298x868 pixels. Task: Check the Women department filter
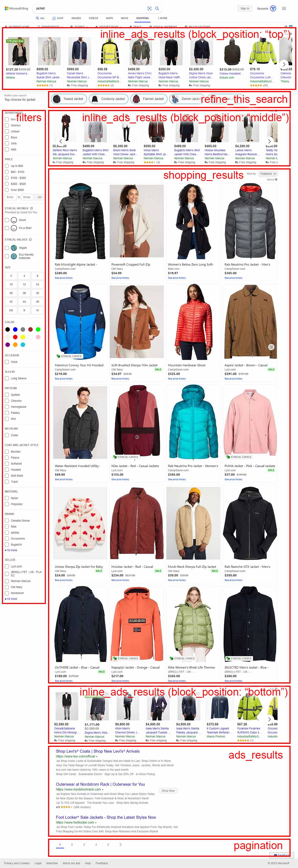coord(7,125)
